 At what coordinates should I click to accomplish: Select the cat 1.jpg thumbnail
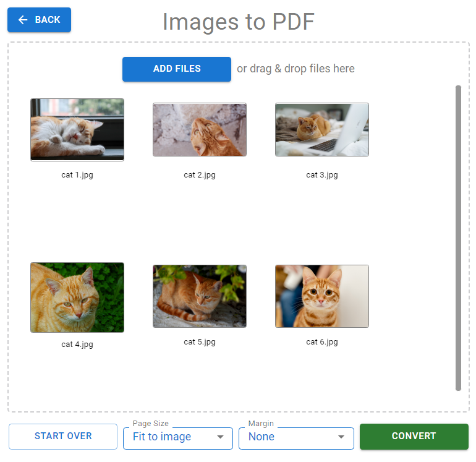point(77,130)
